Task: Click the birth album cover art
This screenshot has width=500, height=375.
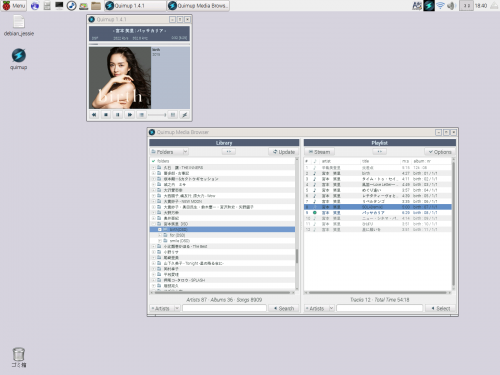Action: (x=120, y=78)
